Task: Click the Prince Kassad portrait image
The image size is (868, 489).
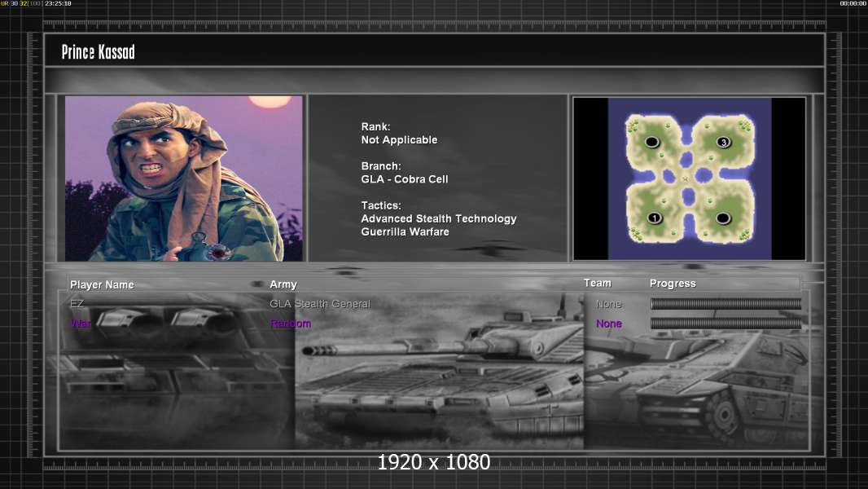Action: pos(184,178)
